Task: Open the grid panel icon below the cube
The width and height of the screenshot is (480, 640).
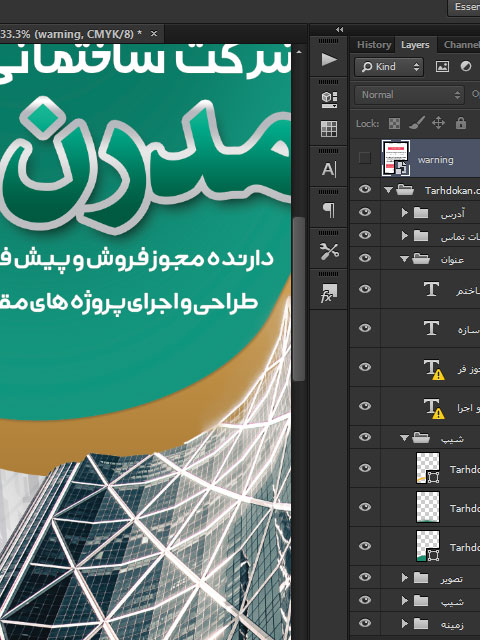Action: (x=329, y=129)
